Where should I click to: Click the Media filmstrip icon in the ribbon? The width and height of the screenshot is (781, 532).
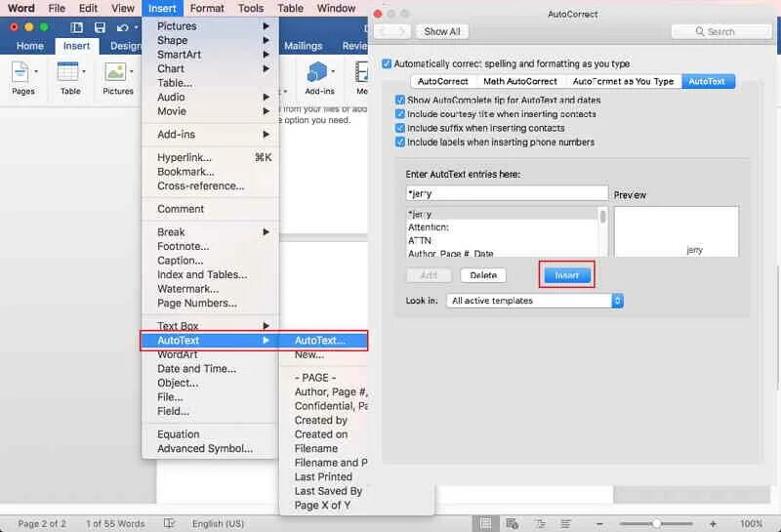[361, 72]
